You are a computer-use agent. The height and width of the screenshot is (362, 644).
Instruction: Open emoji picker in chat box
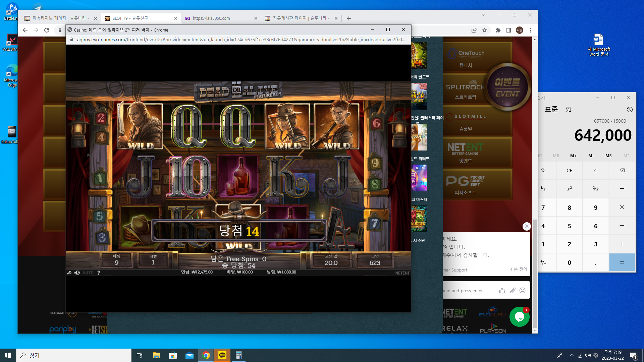click(522, 291)
